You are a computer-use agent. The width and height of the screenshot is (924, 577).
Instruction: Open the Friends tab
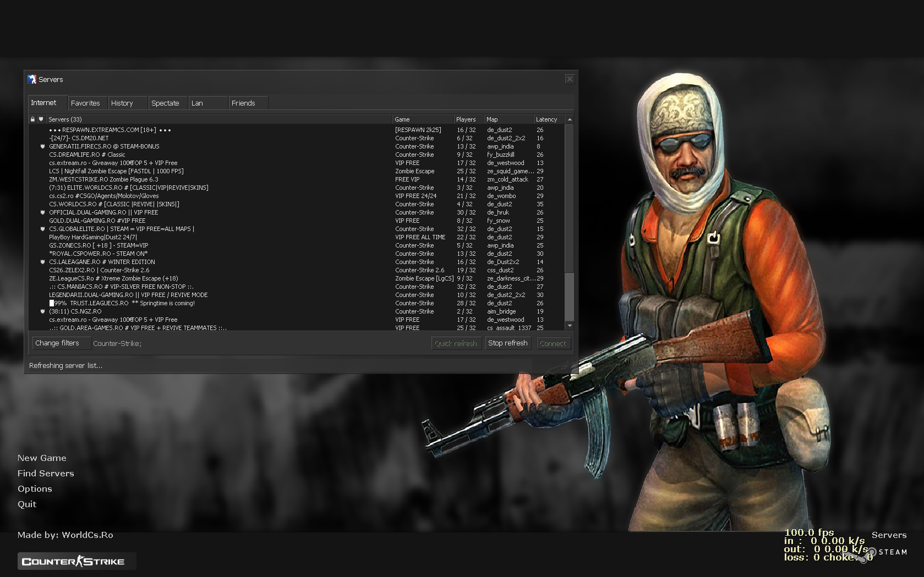[248, 103]
